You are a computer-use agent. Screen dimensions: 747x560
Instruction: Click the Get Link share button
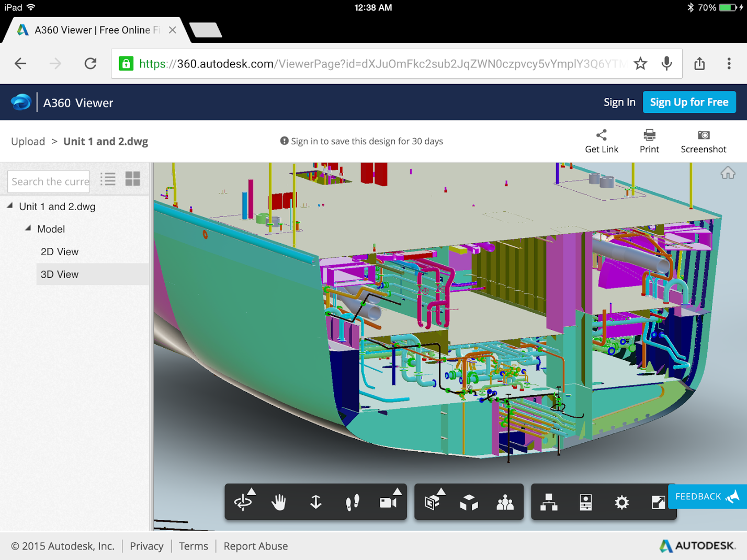pos(602,141)
